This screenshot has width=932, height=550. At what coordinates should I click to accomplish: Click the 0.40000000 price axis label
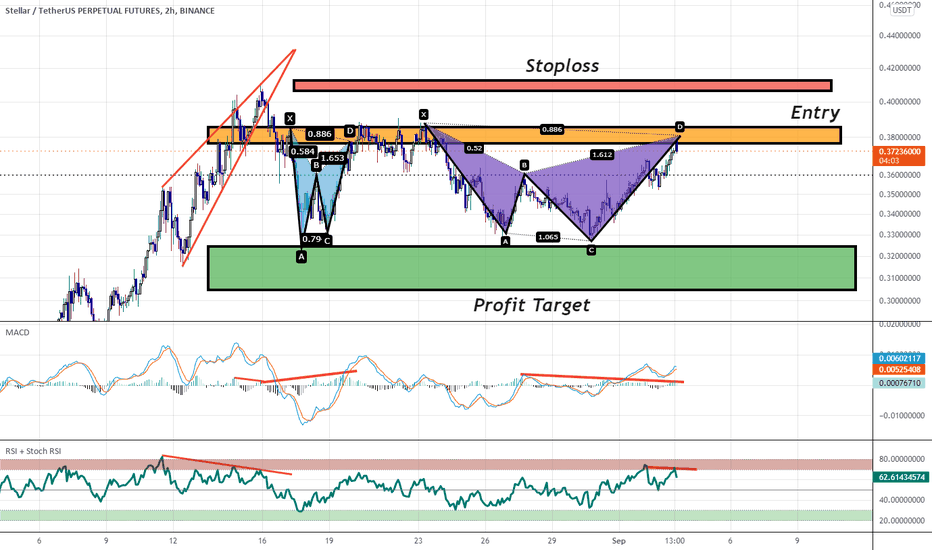click(x=899, y=102)
